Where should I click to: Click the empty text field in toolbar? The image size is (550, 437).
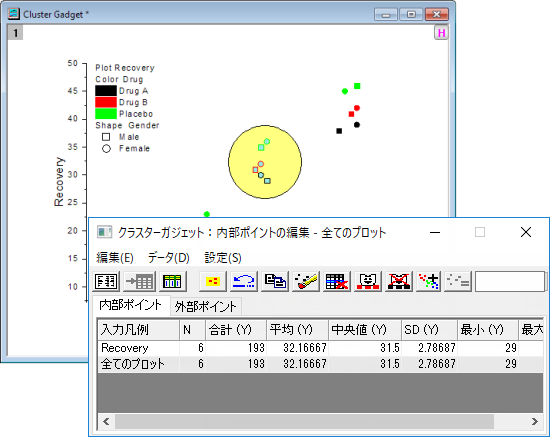coord(510,281)
